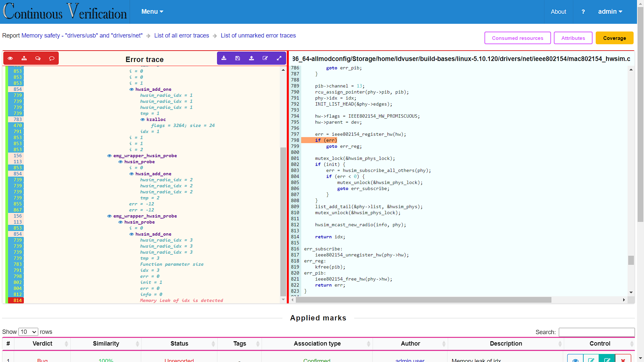644x362 pixels.
Task: Open List of all error traces link
Action: tap(181, 36)
